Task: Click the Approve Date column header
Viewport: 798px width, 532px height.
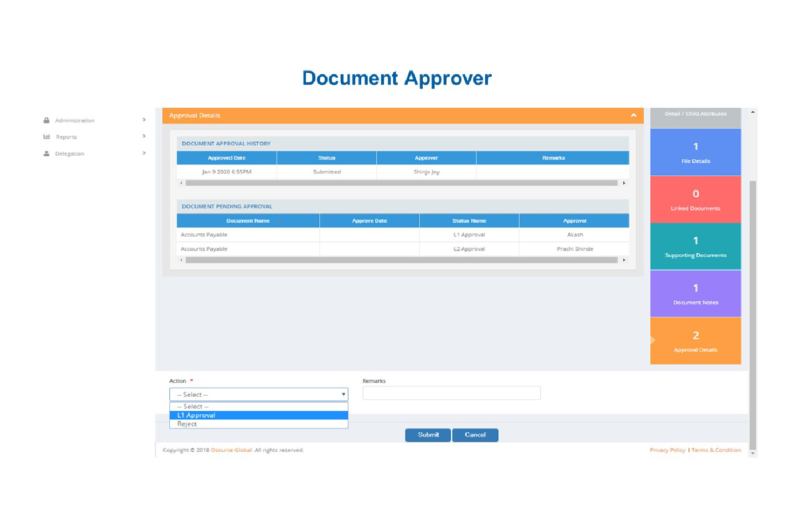Action: coord(369,221)
